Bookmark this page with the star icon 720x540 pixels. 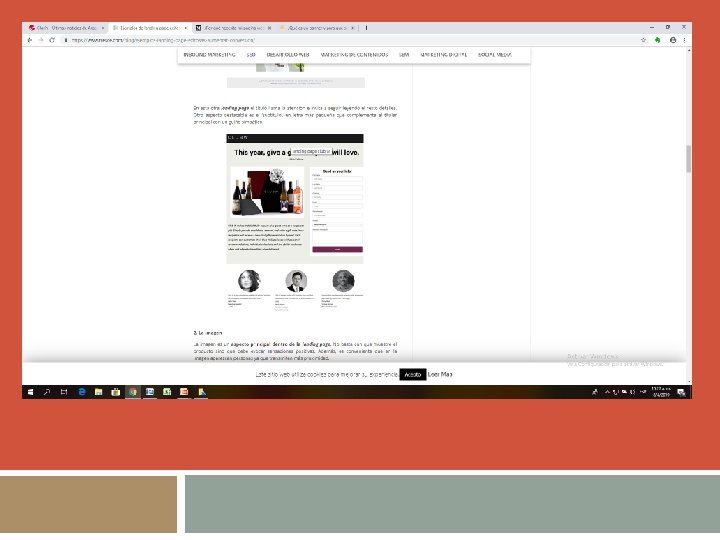[643, 40]
